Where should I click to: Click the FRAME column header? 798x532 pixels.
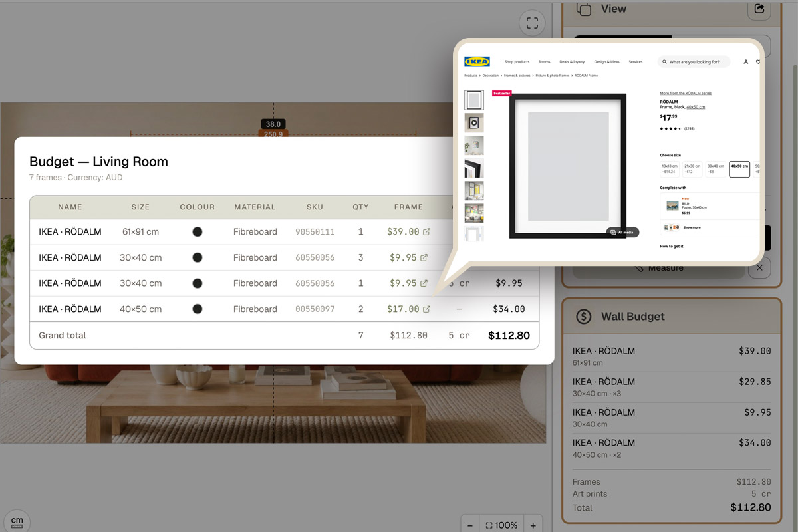click(x=408, y=207)
